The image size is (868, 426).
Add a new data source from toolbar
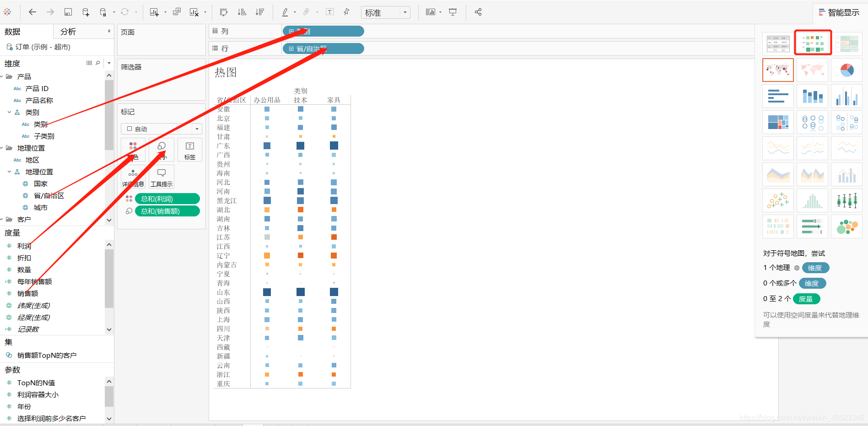tap(86, 12)
